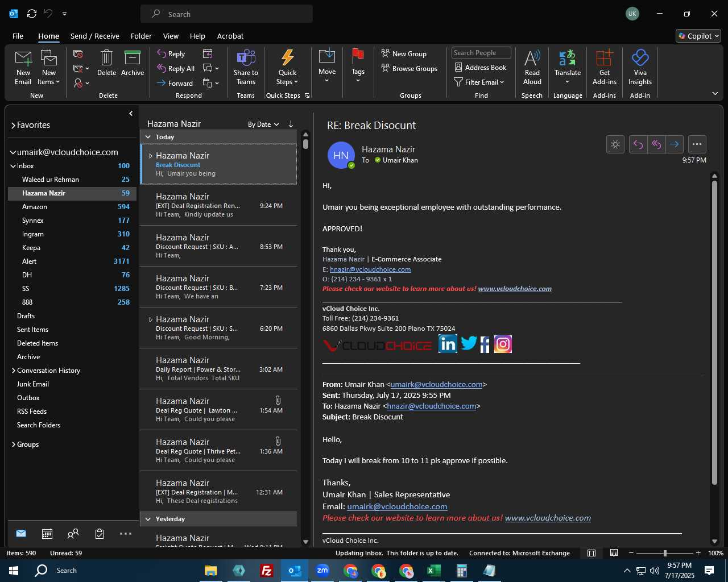Click in the Search People field
Image resolution: width=728 pixels, height=582 pixels.
(481, 53)
